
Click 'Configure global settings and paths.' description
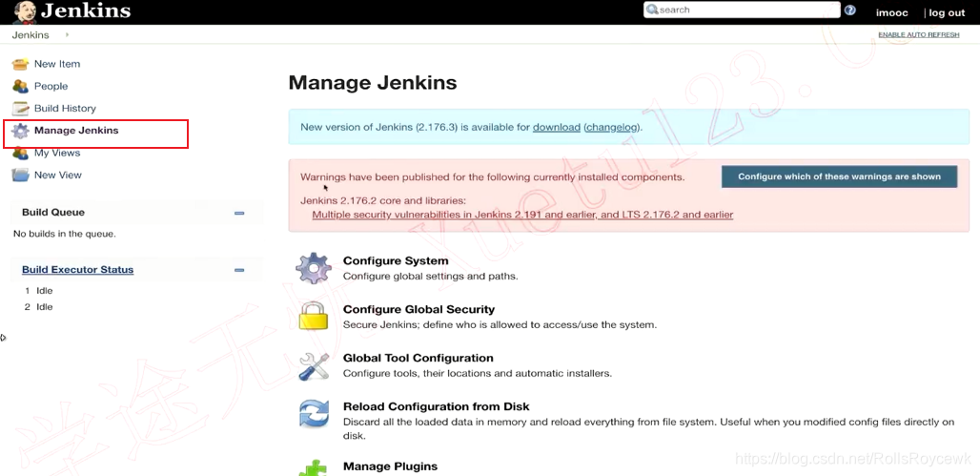point(430,276)
